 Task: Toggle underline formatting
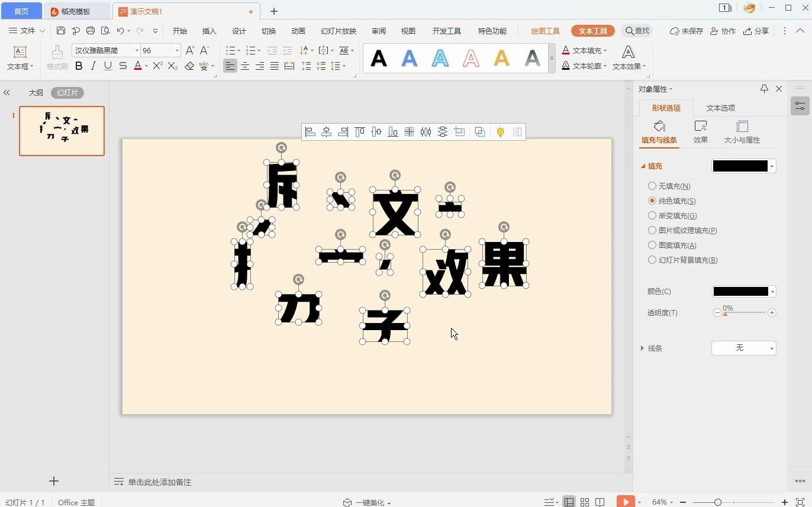108,66
